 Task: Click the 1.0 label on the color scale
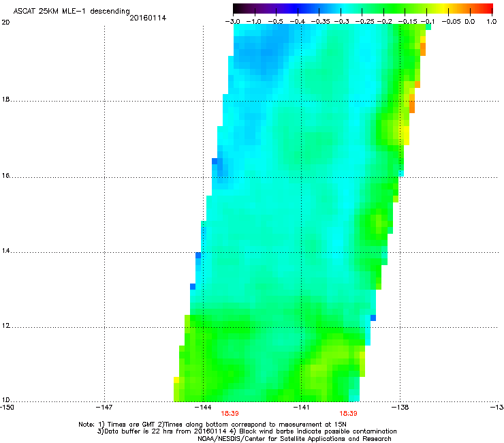click(492, 22)
